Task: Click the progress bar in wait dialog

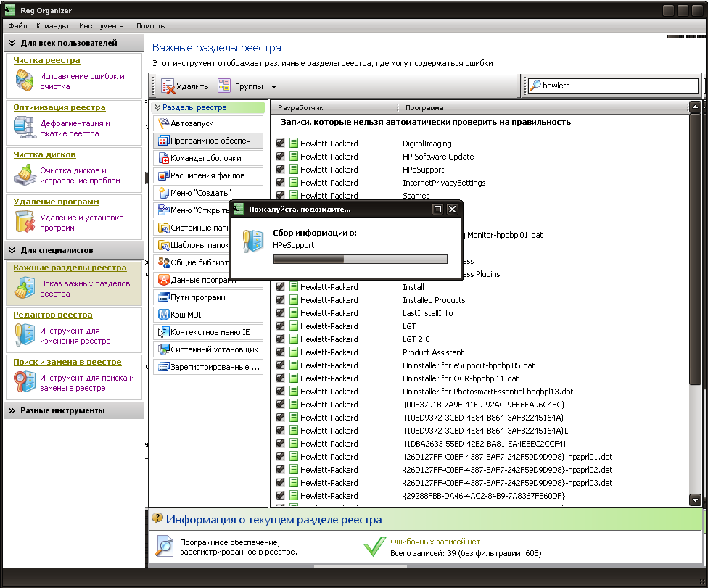Action: tap(361, 259)
